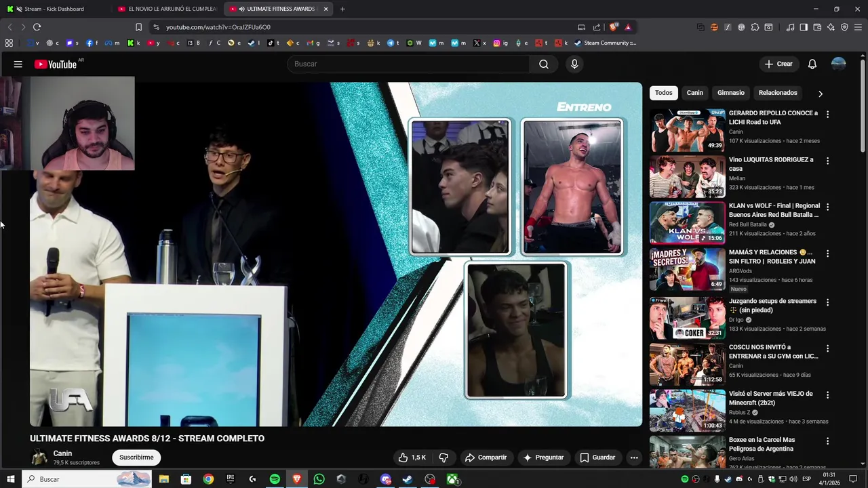This screenshot has height=488, width=868.
Task: Click the Suscribirme button
Action: tap(136, 457)
